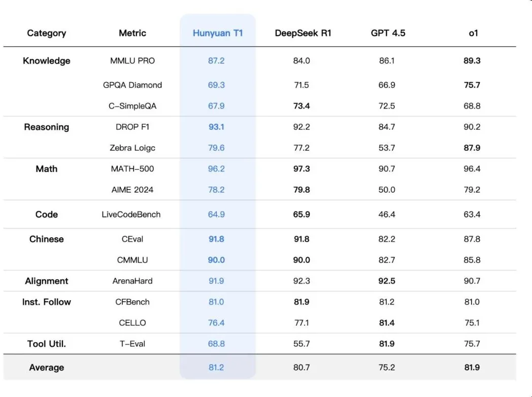Select GPT 4.5 Zebra Loigc score 53.7
The width and height of the screenshot is (532, 397).
point(387,148)
